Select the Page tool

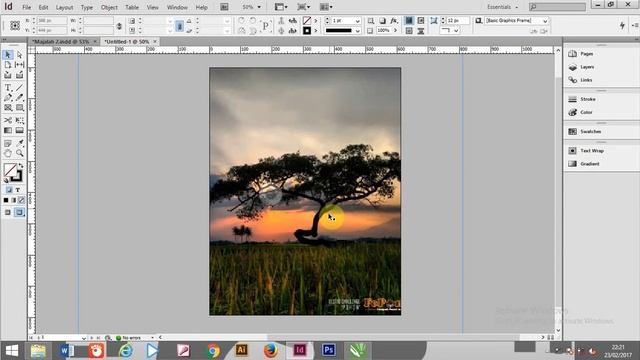[x=8, y=65]
